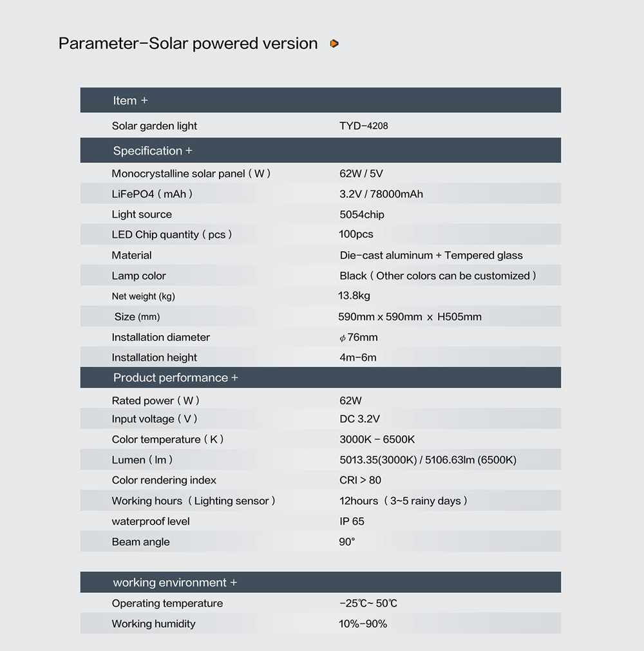Click the LED Chip quantity row label
Viewport: 644px width, 651px height.
point(171,234)
